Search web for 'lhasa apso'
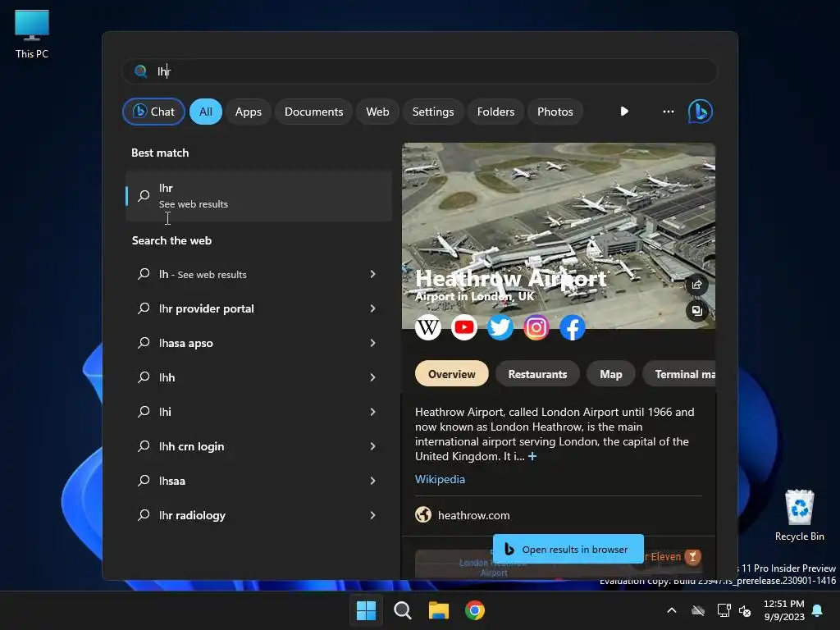Screen dimensions: 840x630 (x=258, y=343)
